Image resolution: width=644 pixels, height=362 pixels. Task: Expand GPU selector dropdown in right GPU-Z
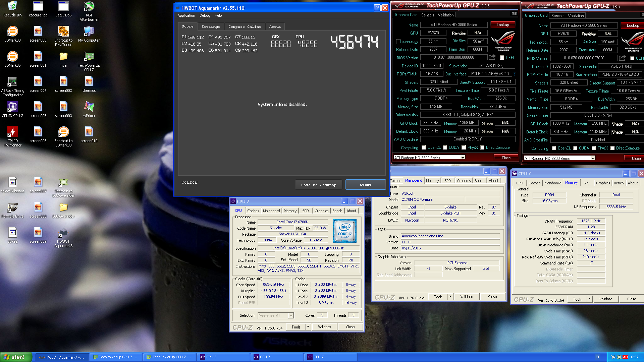click(593, 158)
